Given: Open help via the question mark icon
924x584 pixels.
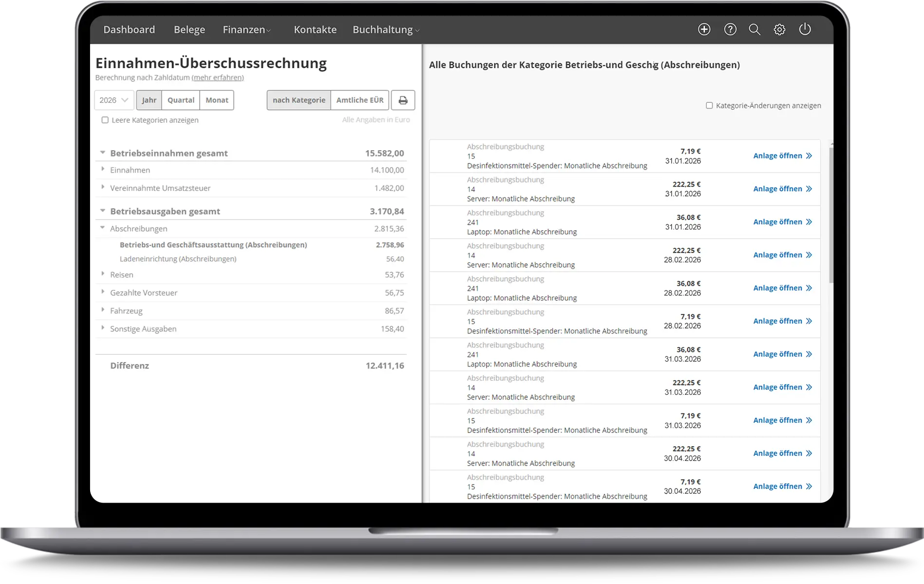Looking at the screenshot, I should click(x=730, y=29).
